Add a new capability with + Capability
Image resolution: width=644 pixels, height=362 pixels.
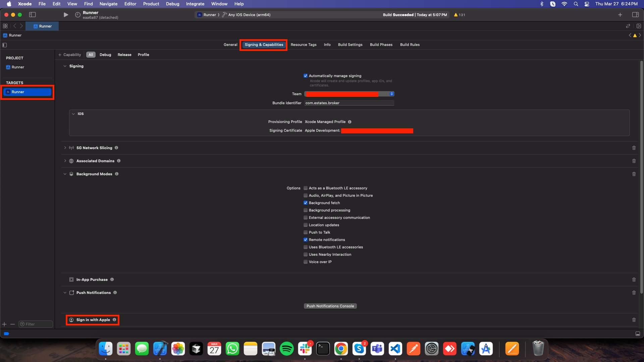pyautogui.click(x=70, y=55)
